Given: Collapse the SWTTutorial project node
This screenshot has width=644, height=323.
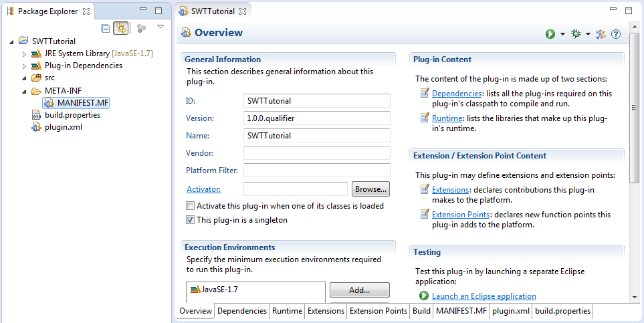Looking at the screenshot, I should click(11, 41).
